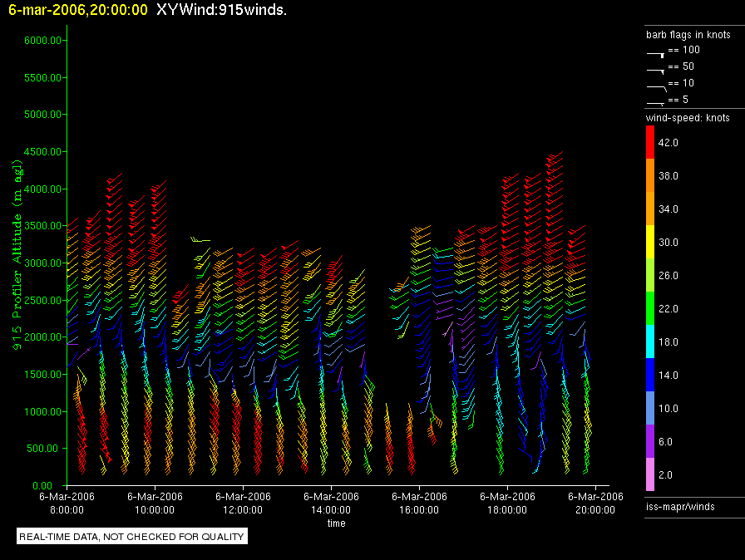Click the cyan 18.0 knots color band
The width and height of the screenshot is (745, 560).
pos(650,341)
